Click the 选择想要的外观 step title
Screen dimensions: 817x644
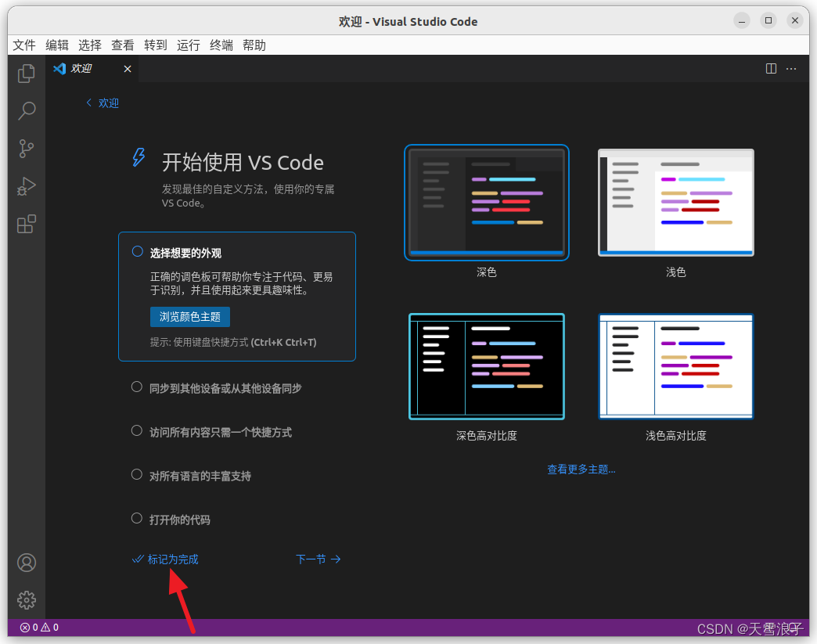[x=185, y=254]
